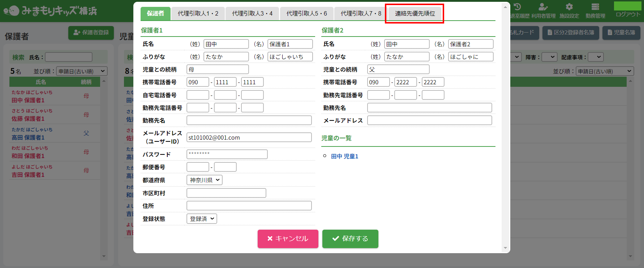Viewport: 644px width, 268px height.
Task: Click the dialog's scroll-down arrow
Action: (x=505, y=248)
